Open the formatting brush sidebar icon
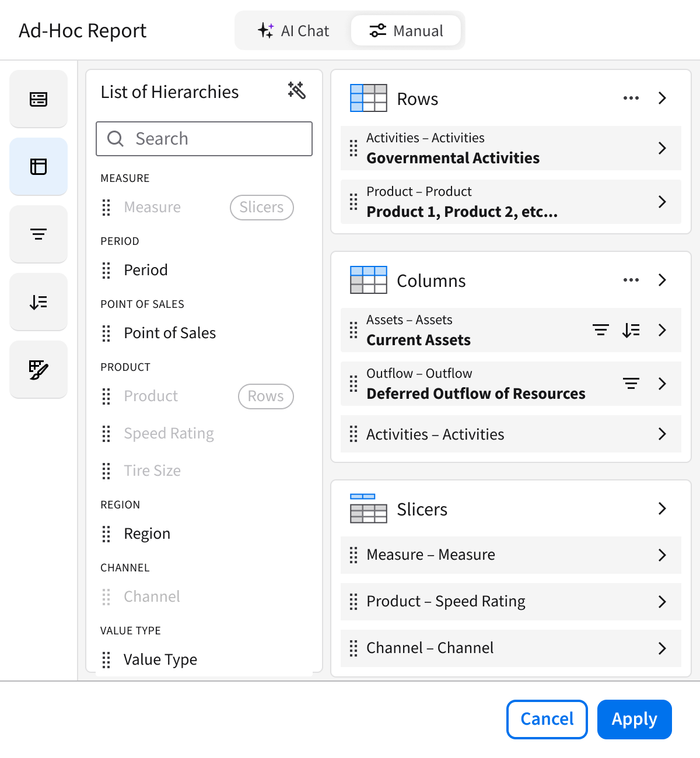The image size is (700, 758). click(x=38, y=370)
